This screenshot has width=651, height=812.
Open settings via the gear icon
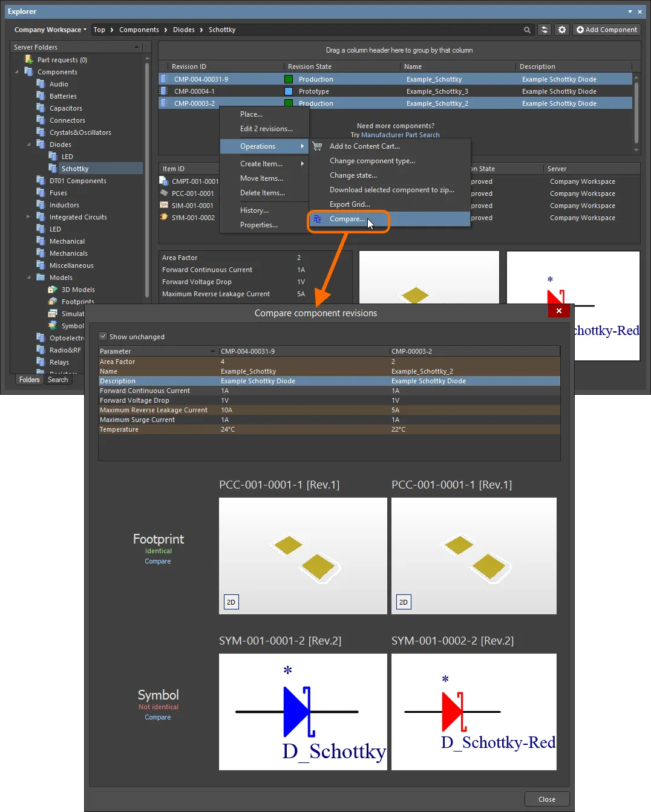point(562,30)
